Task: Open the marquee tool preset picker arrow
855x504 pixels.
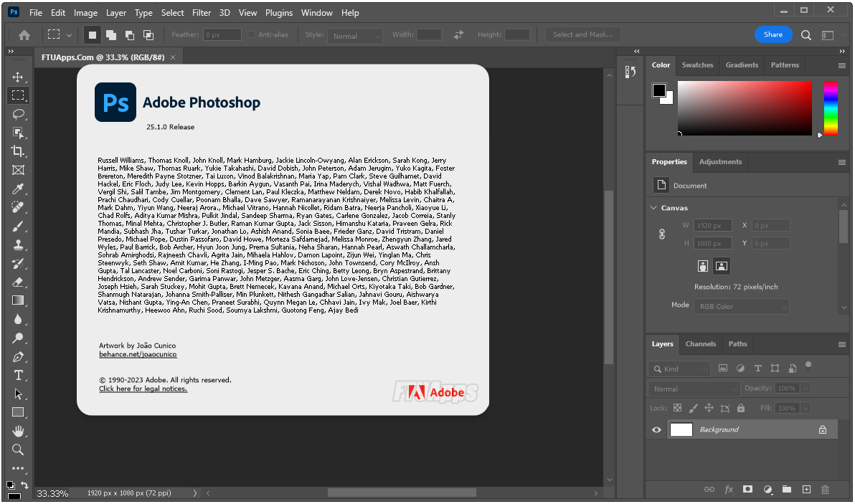Action: [70, 35]
